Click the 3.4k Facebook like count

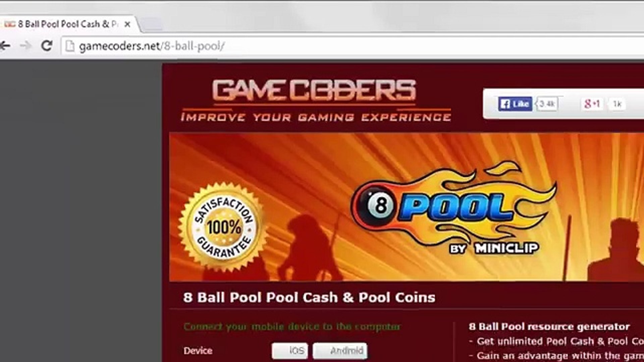tap(547, 104)
